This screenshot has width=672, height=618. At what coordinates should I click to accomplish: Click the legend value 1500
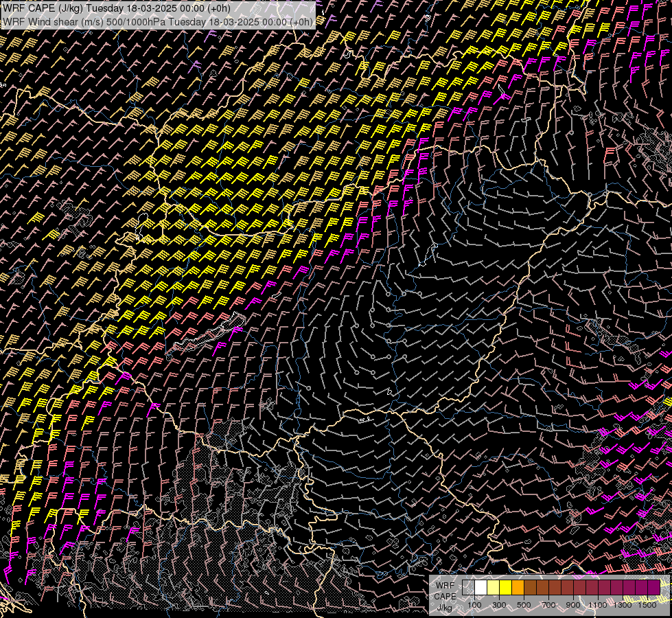(x=647, y=605)
